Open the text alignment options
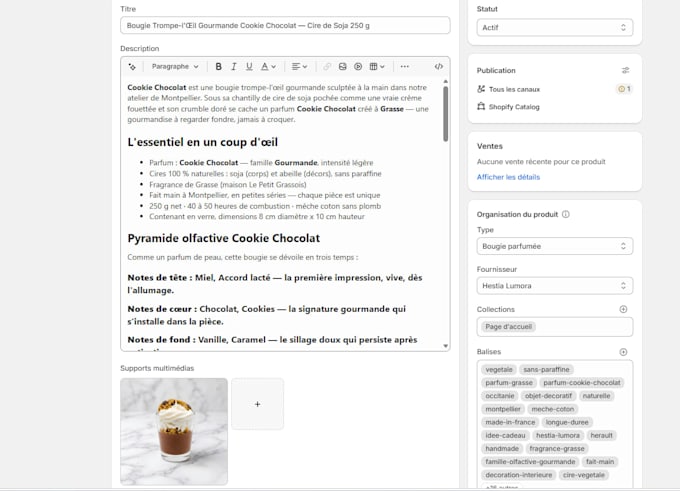 click(x=299, y=67)
